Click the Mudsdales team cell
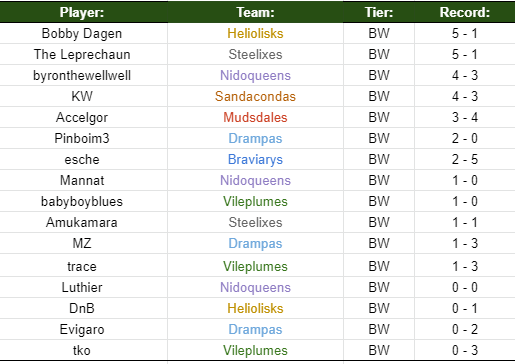The width and height of the screenshot is (515, 364). [255, 117]
